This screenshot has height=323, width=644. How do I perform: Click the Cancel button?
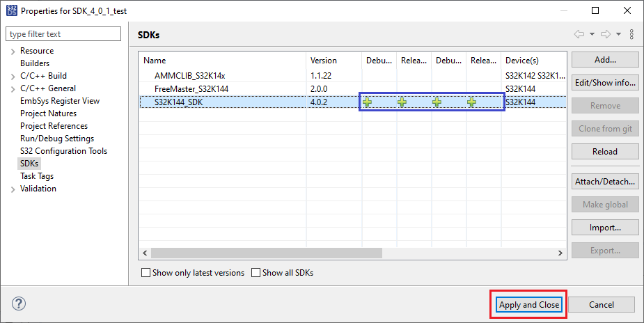(x=602, y=304)
